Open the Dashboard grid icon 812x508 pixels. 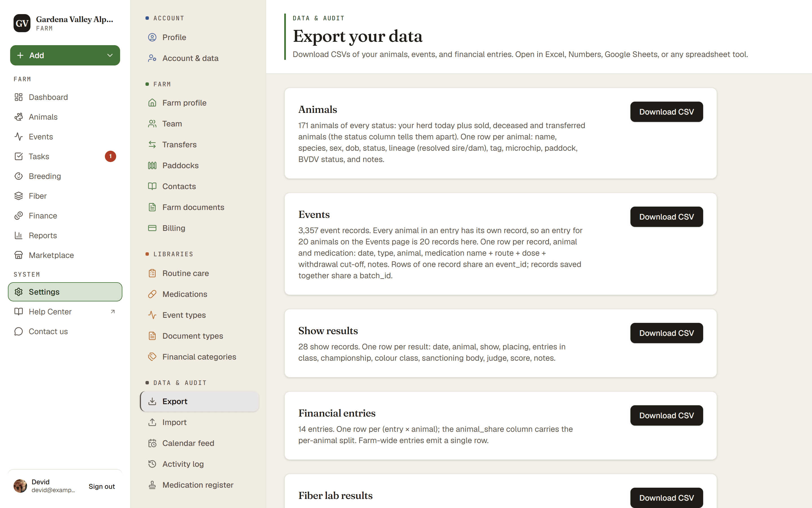click(x=18, y=97)
